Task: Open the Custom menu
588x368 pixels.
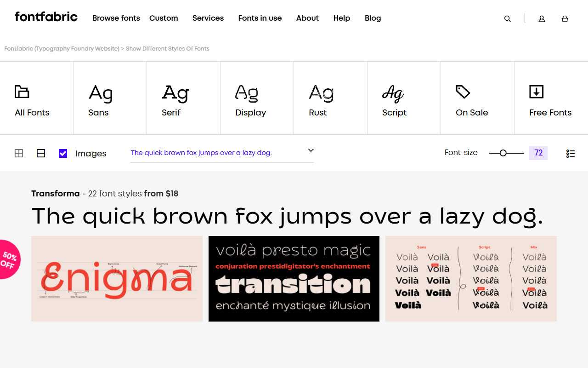Action: point(164,18)
